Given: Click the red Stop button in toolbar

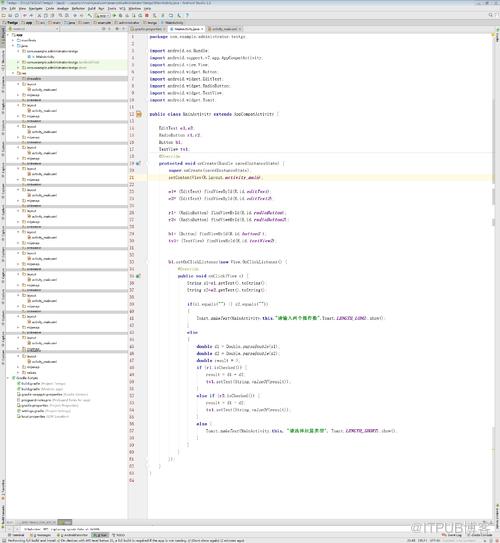Looking at the screenshot, I should pos(147,16).
